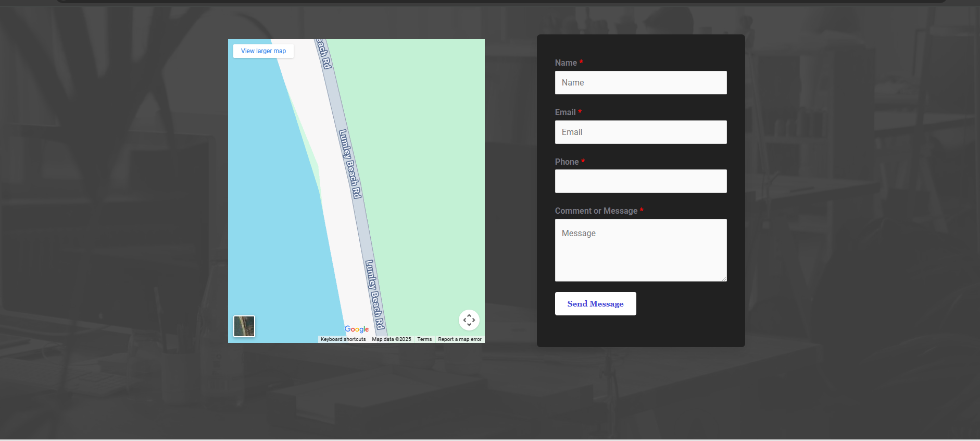980x441 pixels.
Task: Click the Comment or Message label
Action: pos(596,211)
